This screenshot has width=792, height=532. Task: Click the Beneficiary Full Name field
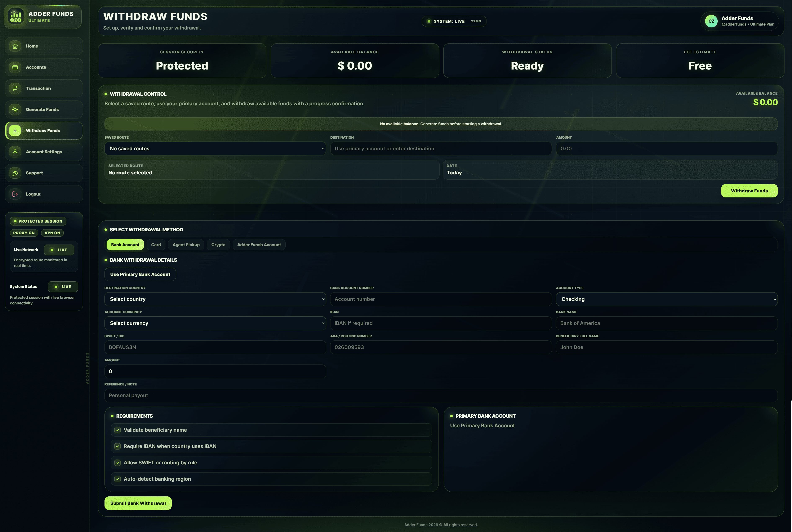click(666, 347)
